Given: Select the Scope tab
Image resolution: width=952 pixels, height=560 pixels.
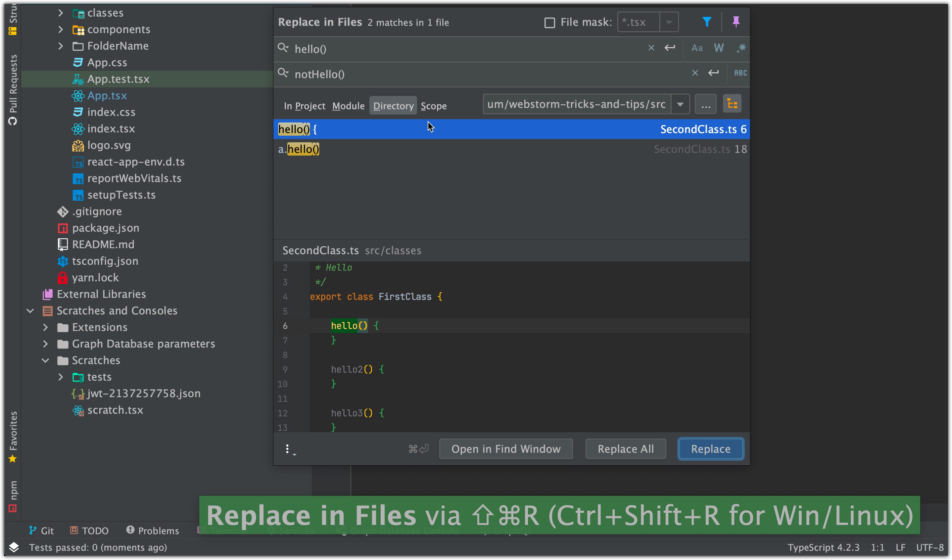Looking at the screenshot, I should pos(433,106).
